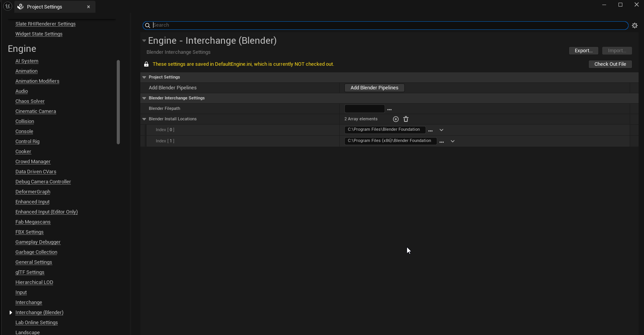Open options dropdown for Index [ 0 ]

tap(441, 130)
